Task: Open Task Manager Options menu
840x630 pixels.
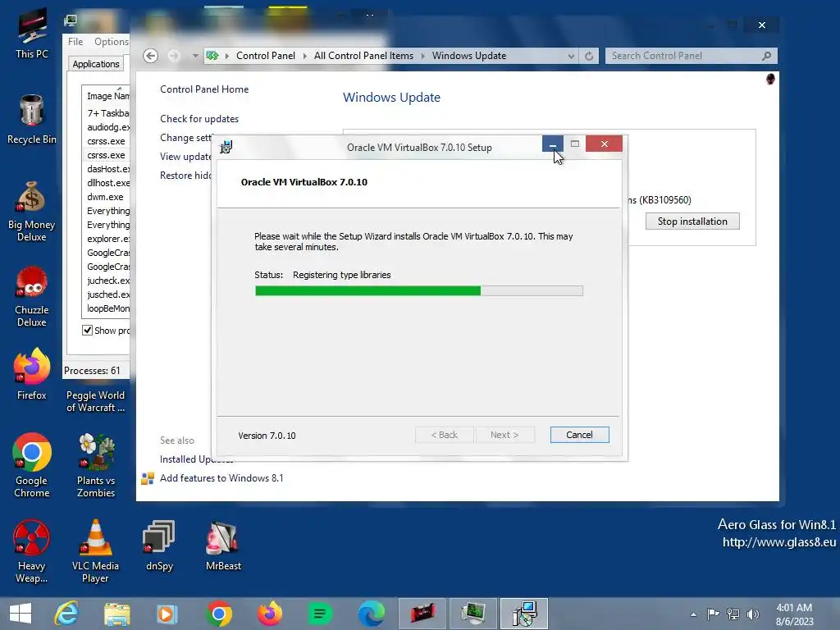Action: click(112, 41)
